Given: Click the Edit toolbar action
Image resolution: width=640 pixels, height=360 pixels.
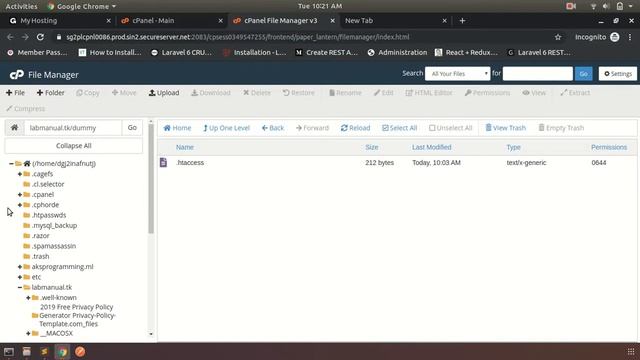Looking at the screenshot, I should [x=383, y=93].
